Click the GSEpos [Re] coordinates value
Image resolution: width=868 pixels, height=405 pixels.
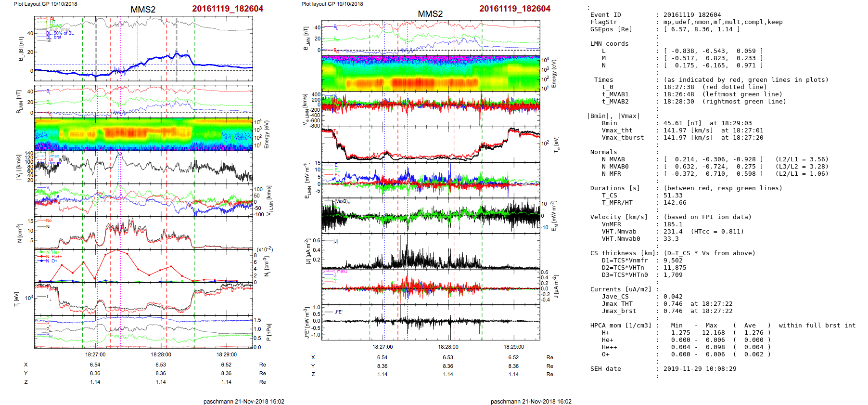tap(702, 29)
